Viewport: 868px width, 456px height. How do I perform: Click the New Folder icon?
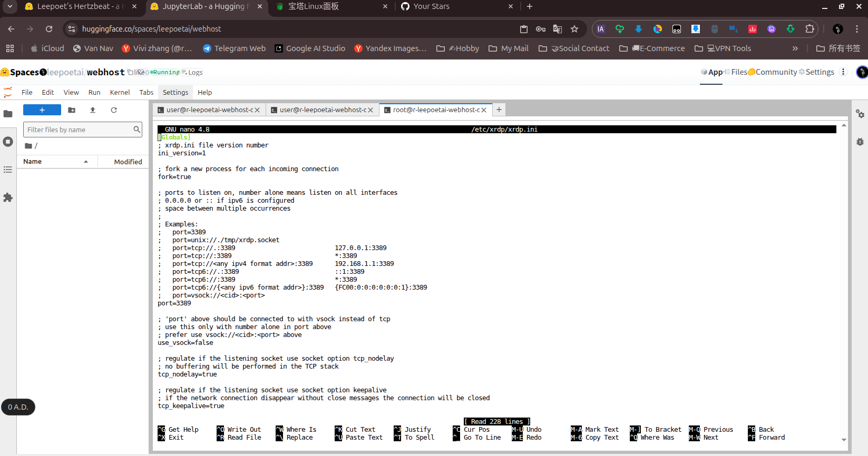(72, 110)
